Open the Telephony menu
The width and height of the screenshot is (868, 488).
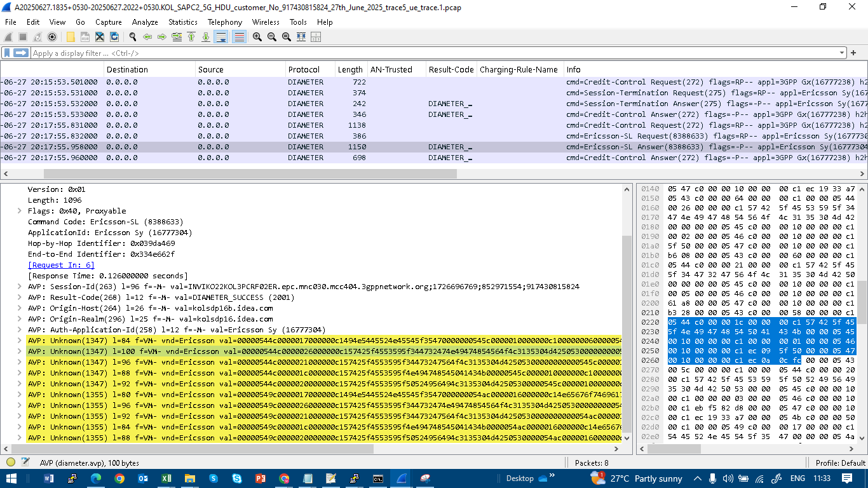225,22
